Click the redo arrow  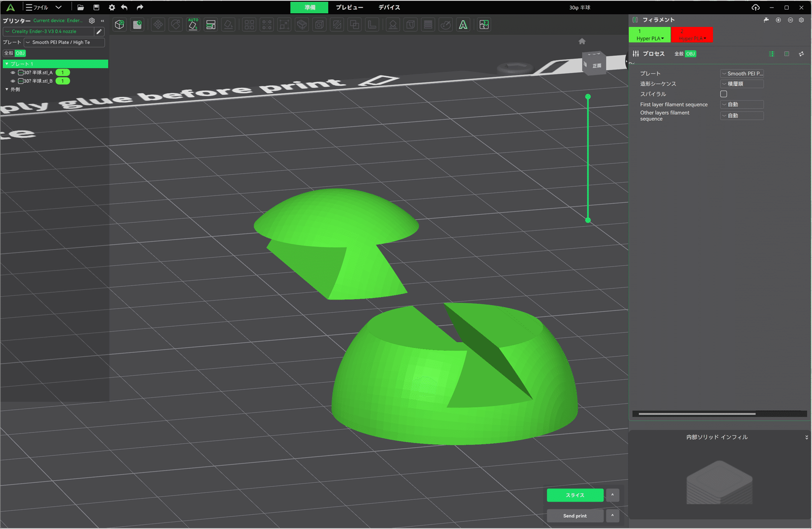[x=140, y=7]
